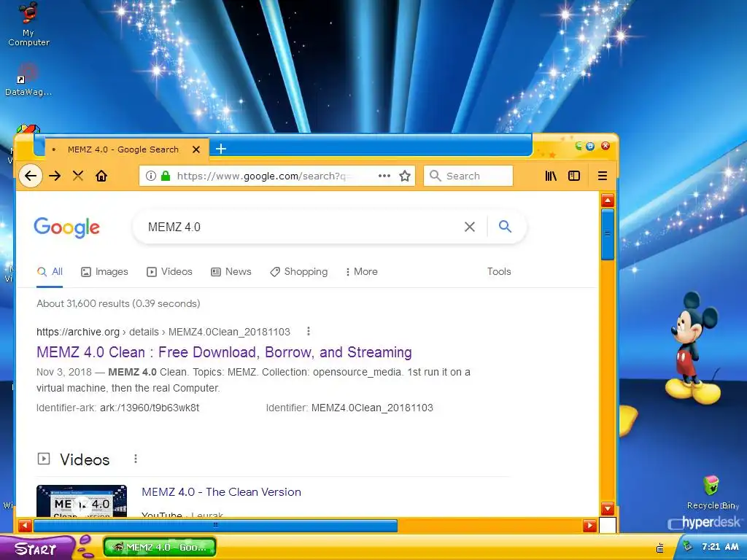Open options dots beside archive.org result
The image size is (747, 560).
pos(309,331)
